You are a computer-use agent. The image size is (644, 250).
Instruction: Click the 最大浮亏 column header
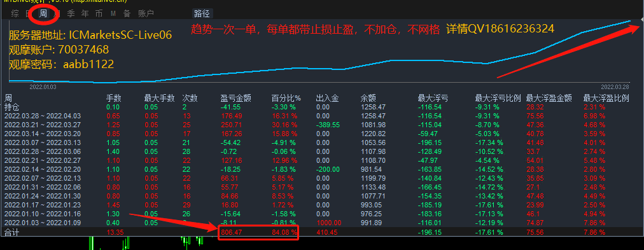coord(433,98)
